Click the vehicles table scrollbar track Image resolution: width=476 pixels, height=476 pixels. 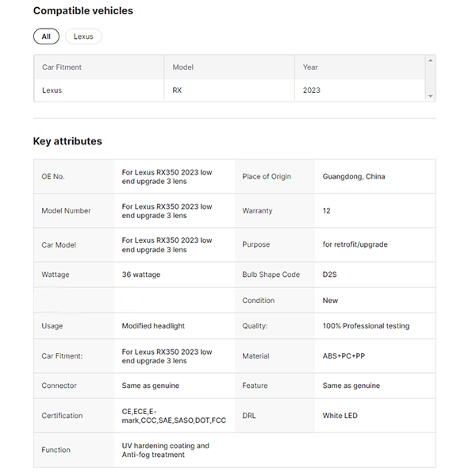pos(431,78)
